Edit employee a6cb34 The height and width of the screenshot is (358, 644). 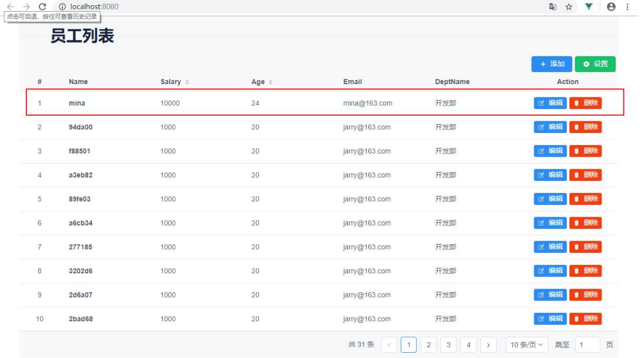coord(550,223)
